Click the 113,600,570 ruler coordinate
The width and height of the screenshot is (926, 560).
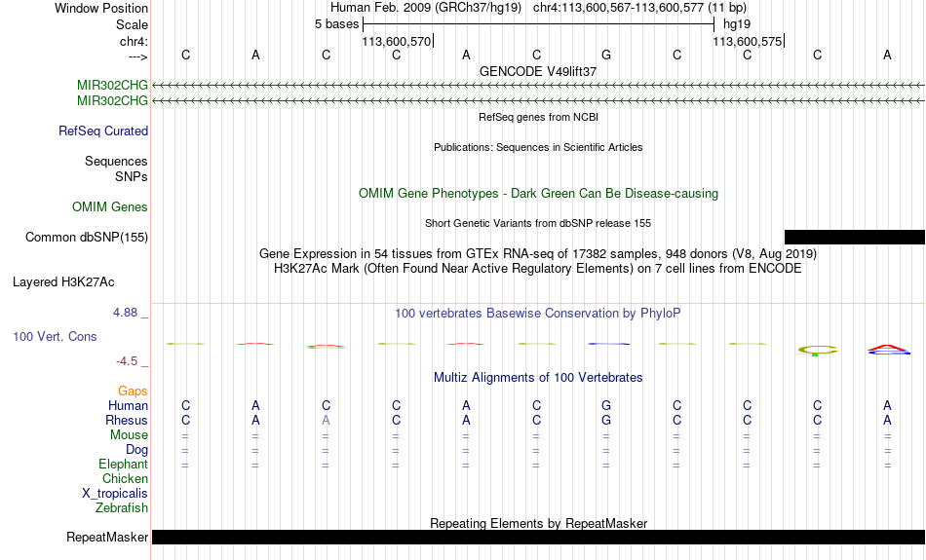pyautogui.click(x=397, y=41)
